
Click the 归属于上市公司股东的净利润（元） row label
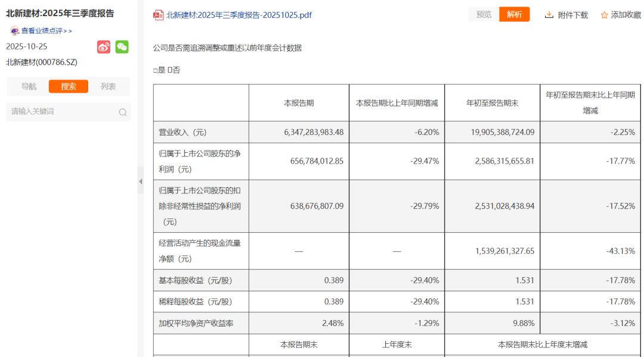(200, 161)
